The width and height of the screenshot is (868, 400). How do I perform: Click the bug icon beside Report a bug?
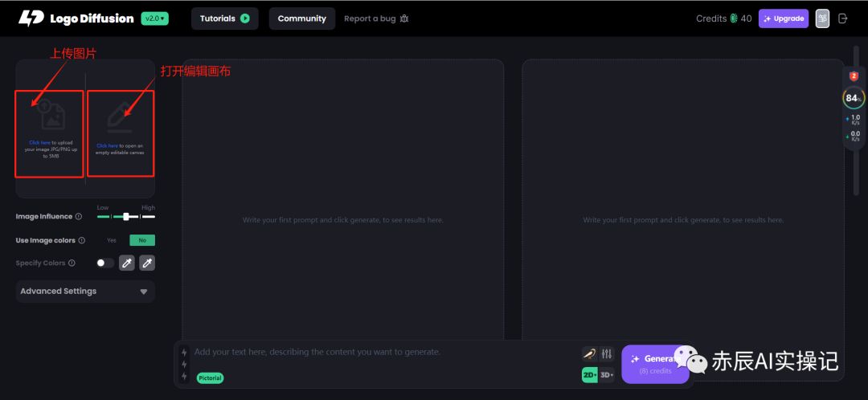(404, 18)
